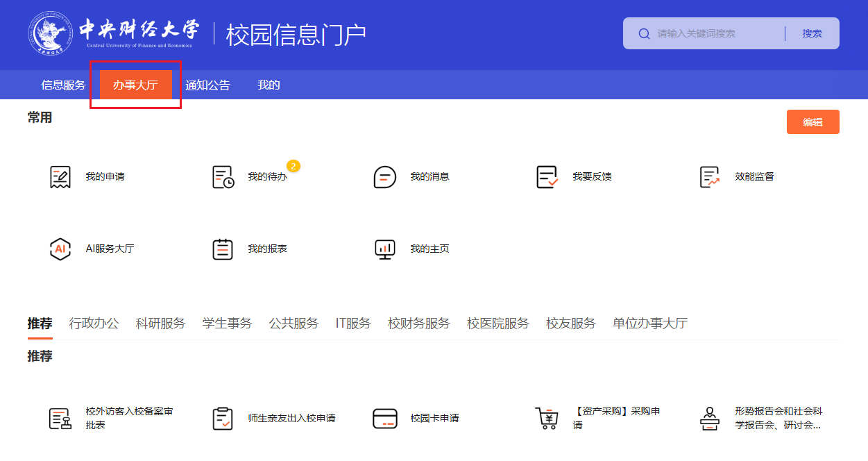
Task: Click the 搜索 button in search bar
Action: (x=812, y=33)
